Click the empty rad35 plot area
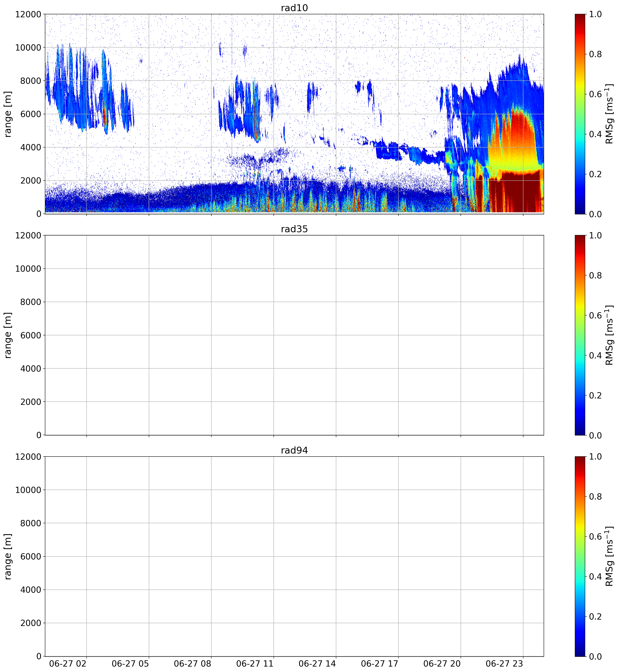The image size is (619, 672). 294,335
